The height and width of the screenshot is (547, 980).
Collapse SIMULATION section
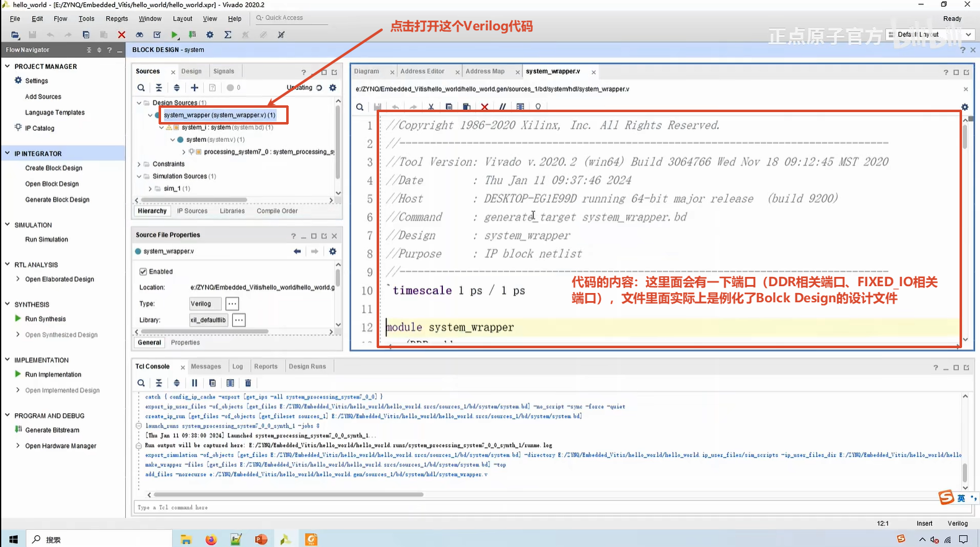[x=7, y=225]
